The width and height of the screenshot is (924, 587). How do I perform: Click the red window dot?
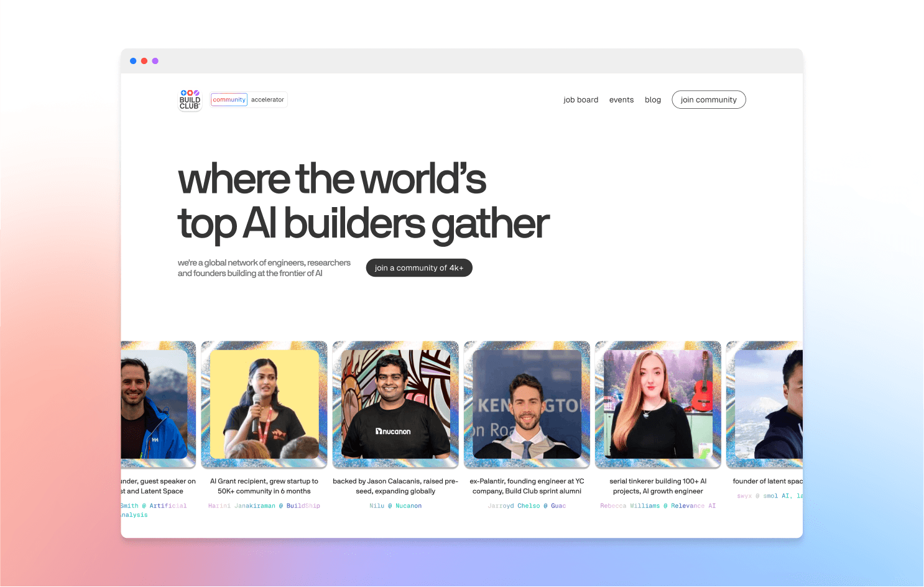tap(144, 61)
